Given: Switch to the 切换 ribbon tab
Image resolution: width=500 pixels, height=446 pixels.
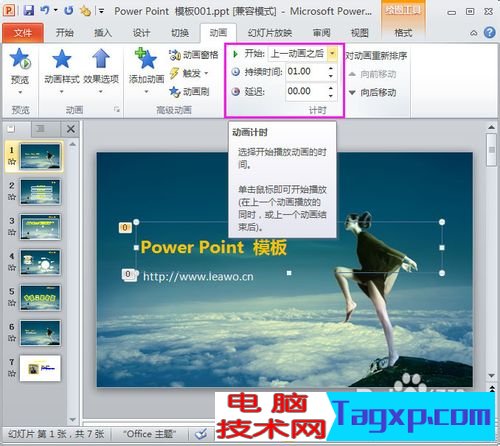Looking at the screenshot, I should pyautogui.click(x=180, y=33).
